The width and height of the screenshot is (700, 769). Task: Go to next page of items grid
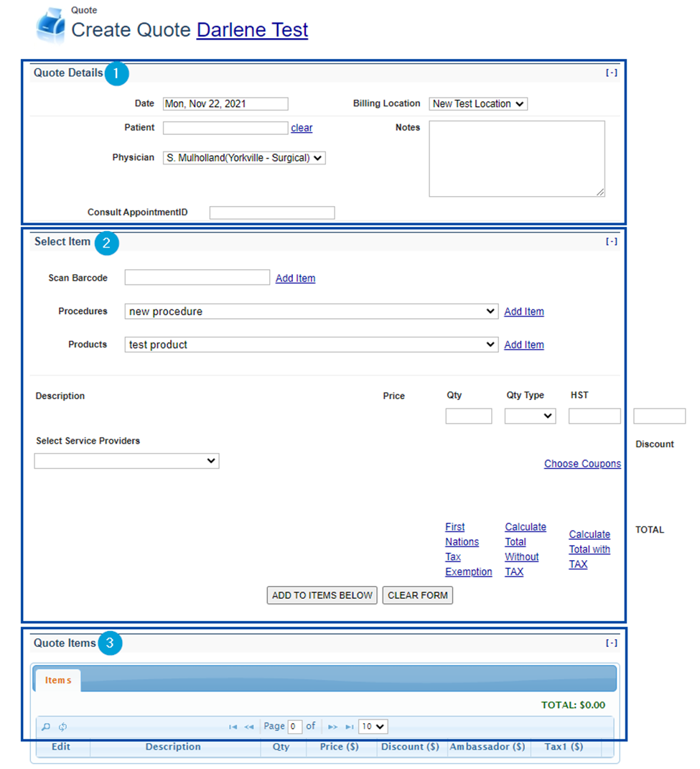click(x=332, y=727)
